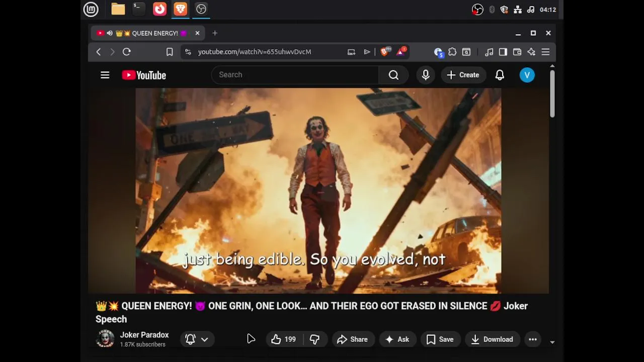Screen dimensions: 644x362
Task: Open the account avatar V menu
Action: point(527,75)
